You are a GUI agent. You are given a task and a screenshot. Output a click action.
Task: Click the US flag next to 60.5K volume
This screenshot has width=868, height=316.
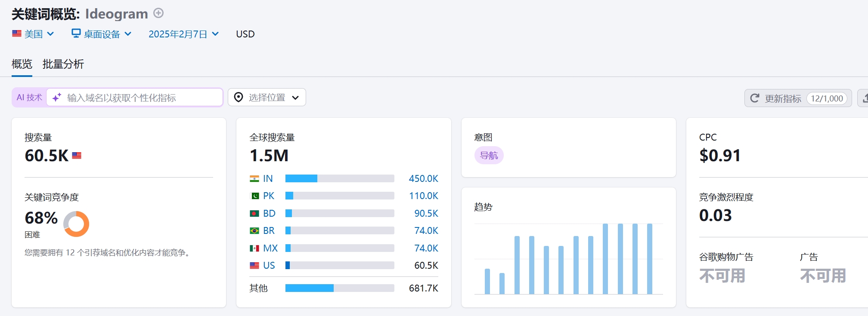(77, 156)
